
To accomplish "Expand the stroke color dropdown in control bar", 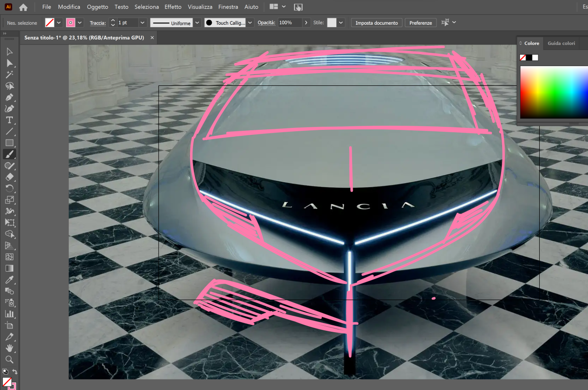I will [80, 22].
